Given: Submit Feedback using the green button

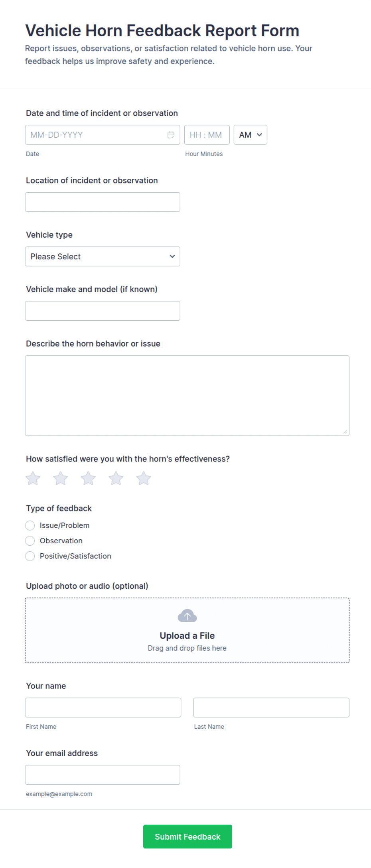Looking at the screenshot, I should pyautogui.click(x=187, y=836).
